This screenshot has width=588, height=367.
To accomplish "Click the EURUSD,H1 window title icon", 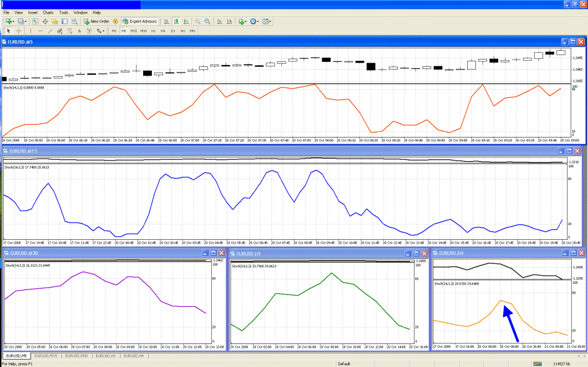I will coord(232,254).
